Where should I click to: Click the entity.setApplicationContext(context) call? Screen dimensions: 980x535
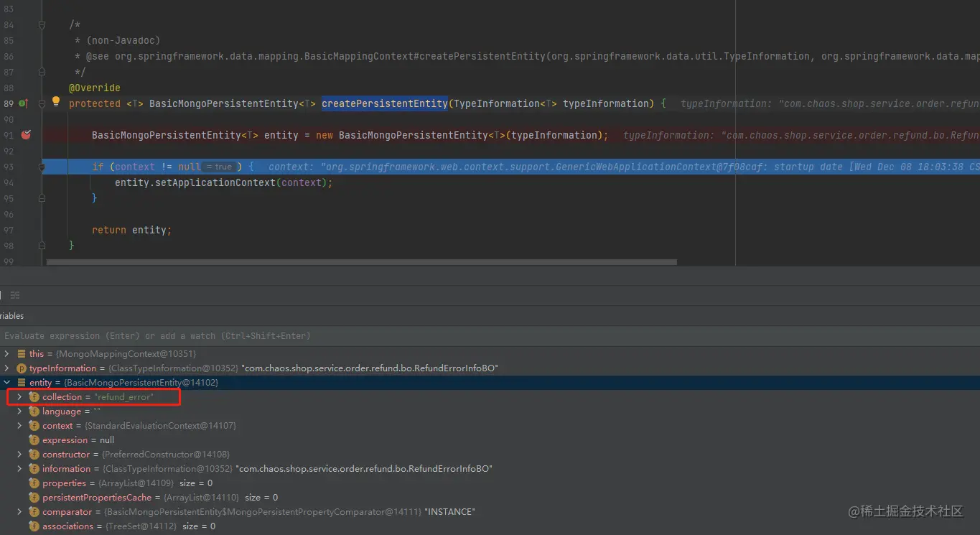(x=224, y=182)
